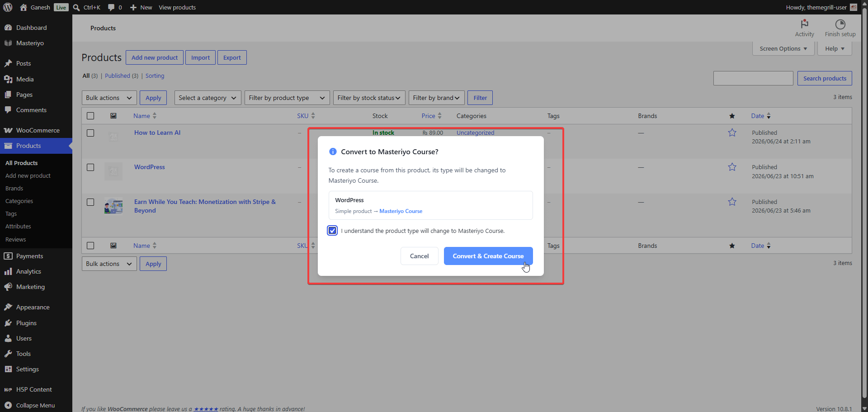Click the Export button
This screenshot has width=868, height=412.
tap(232, 57)
